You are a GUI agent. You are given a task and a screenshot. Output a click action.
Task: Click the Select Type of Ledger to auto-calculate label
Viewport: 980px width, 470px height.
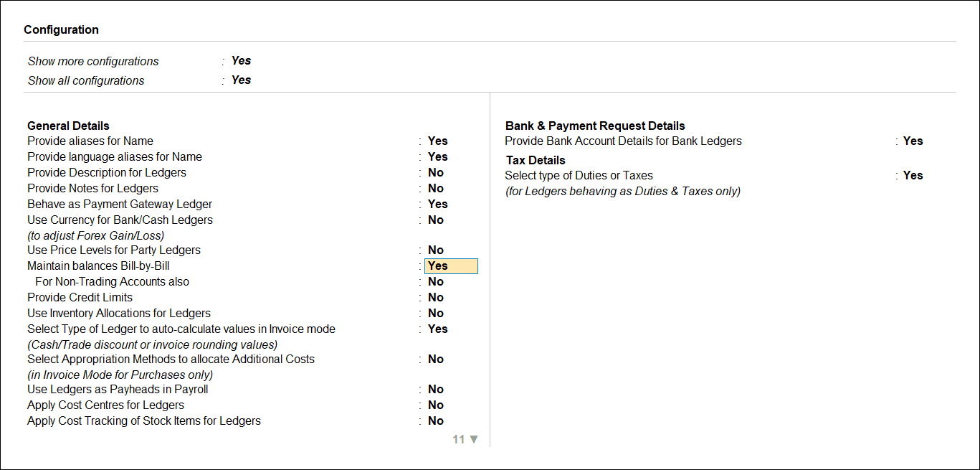[x=181, y=329]
